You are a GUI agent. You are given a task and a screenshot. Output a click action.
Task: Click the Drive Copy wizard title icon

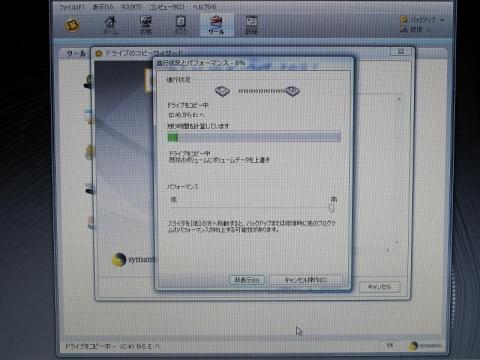(x=99, y=53)
